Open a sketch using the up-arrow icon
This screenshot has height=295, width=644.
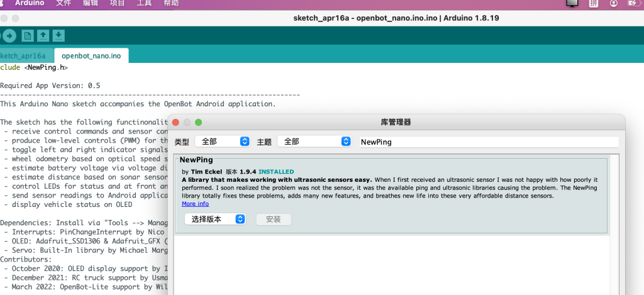tap(43, 36)
